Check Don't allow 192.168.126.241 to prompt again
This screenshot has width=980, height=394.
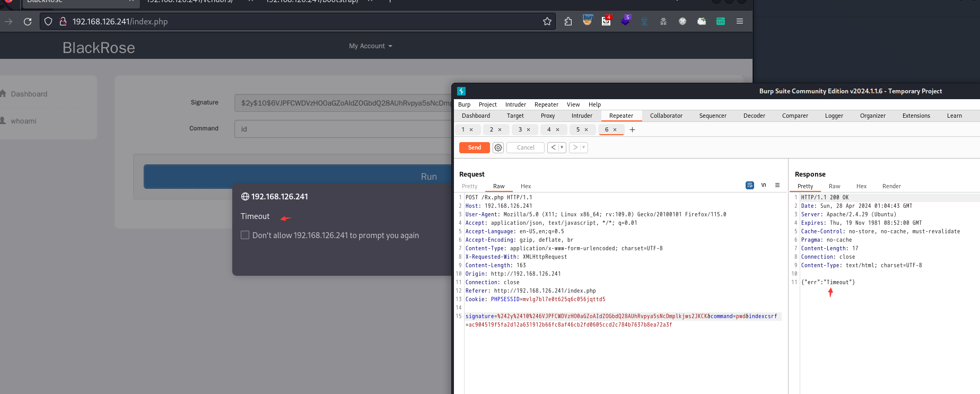pos(245,235)
